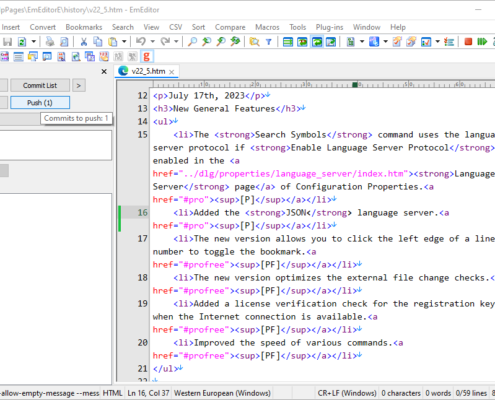
Task: Open the Plug-ins menu
Action: tap(329, 27)
